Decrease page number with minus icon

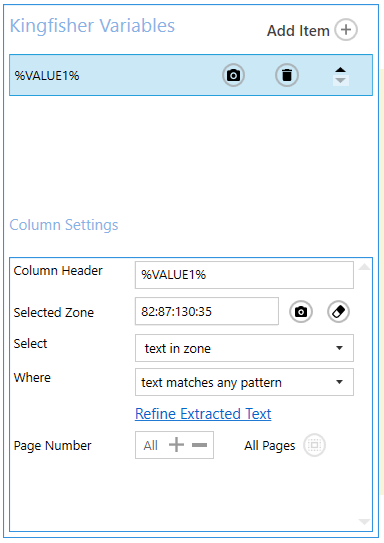click(x=199, y=445)
